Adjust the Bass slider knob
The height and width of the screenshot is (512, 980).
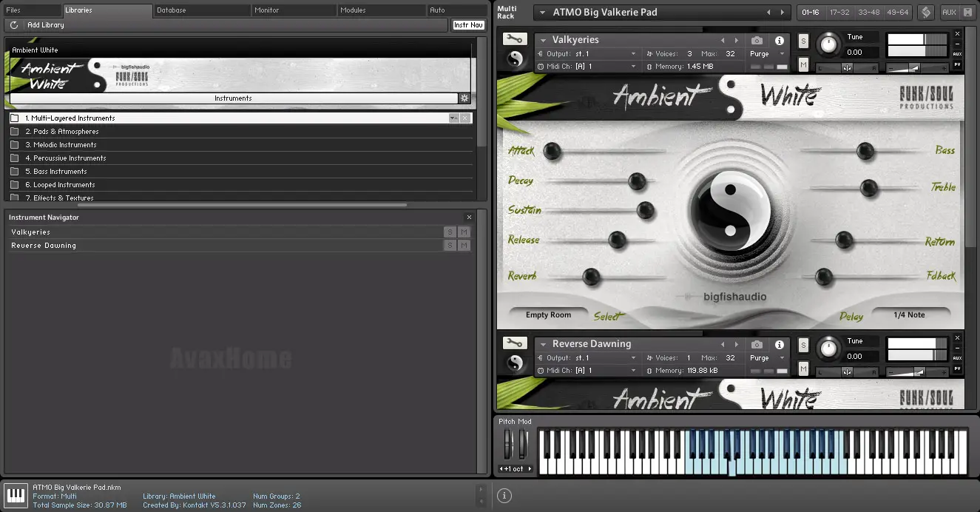click(x=865, y=152)
